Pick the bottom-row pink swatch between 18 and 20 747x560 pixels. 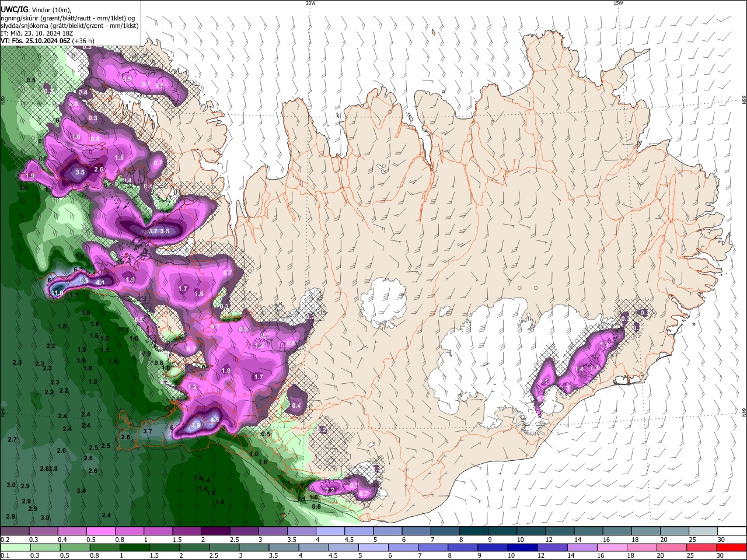tap(641, 547)
